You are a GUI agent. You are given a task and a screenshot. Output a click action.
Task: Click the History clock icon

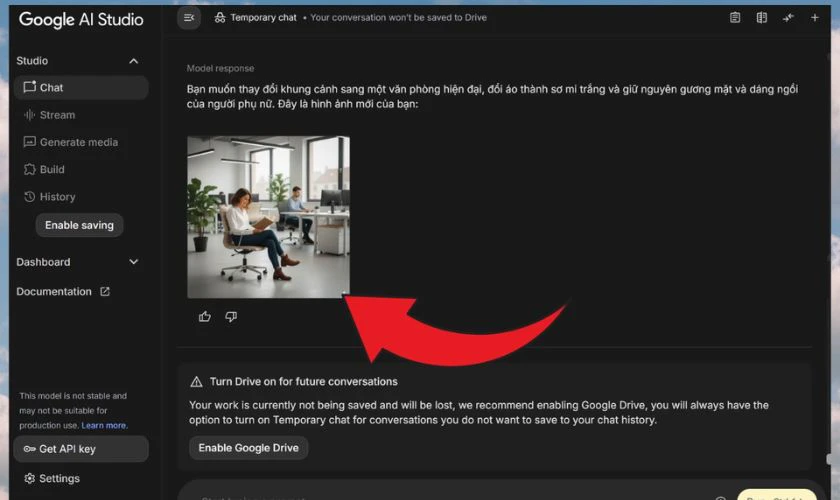point(29,197)
